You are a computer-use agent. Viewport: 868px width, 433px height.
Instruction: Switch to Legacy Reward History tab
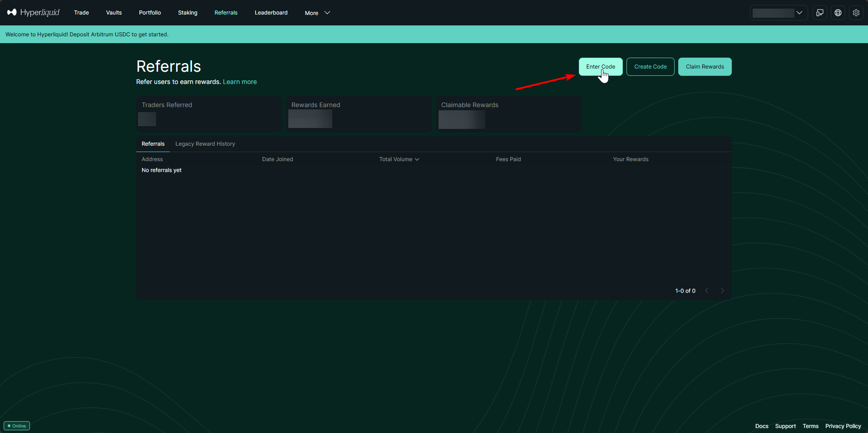[205, 144]
